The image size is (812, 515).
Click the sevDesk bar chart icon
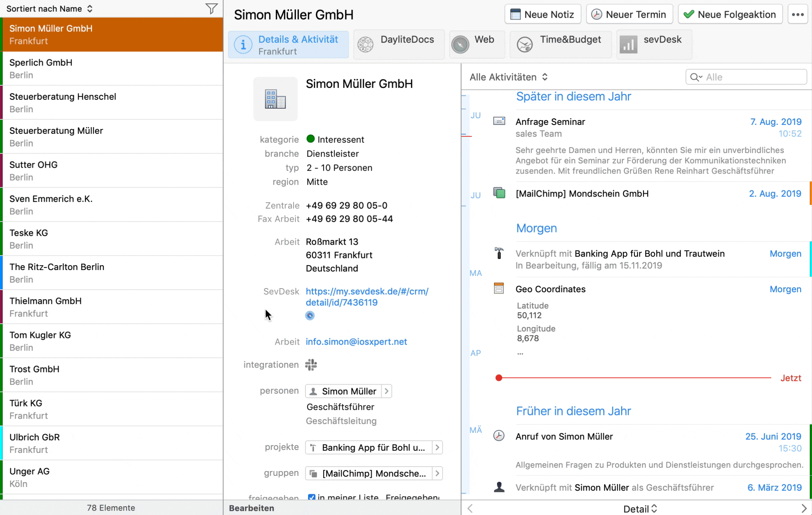coord(628,45)
